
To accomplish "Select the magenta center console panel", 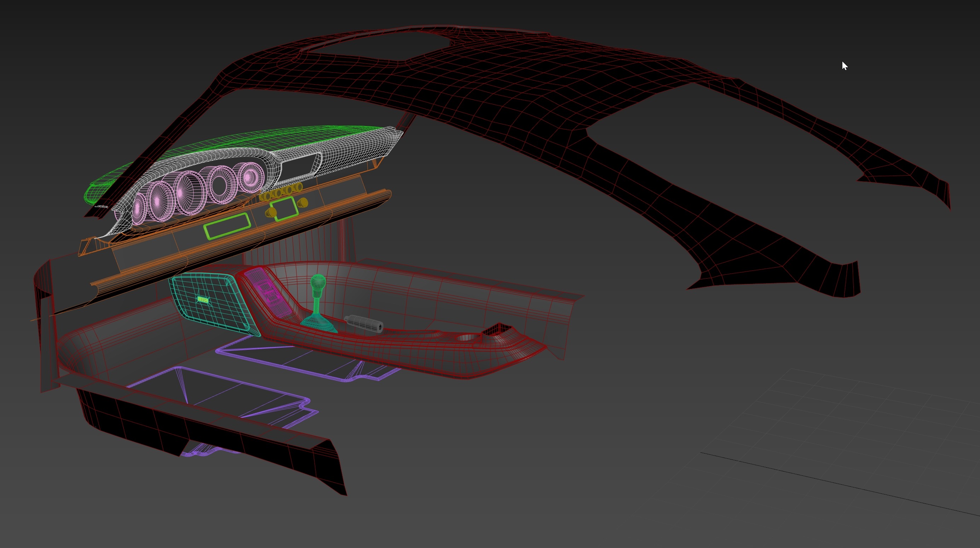I will (268, 293).
